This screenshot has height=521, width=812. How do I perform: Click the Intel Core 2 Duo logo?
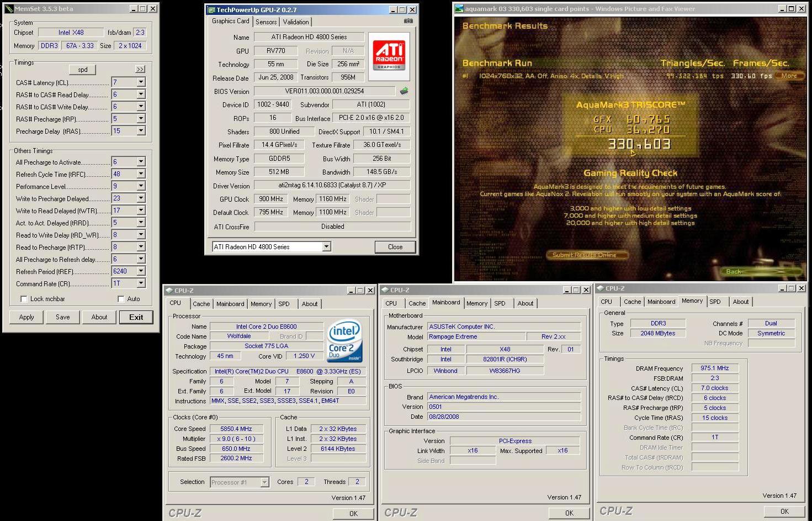(344, 341)
